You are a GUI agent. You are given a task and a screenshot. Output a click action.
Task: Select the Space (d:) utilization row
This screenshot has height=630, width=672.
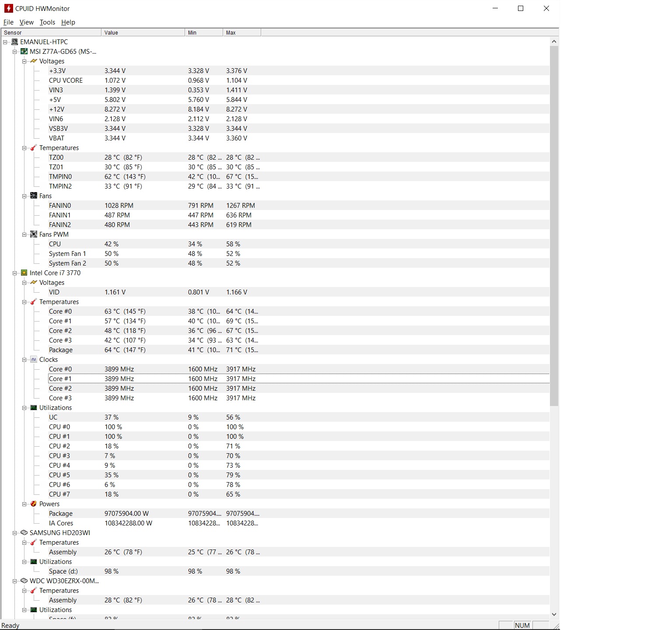[299, 571]
